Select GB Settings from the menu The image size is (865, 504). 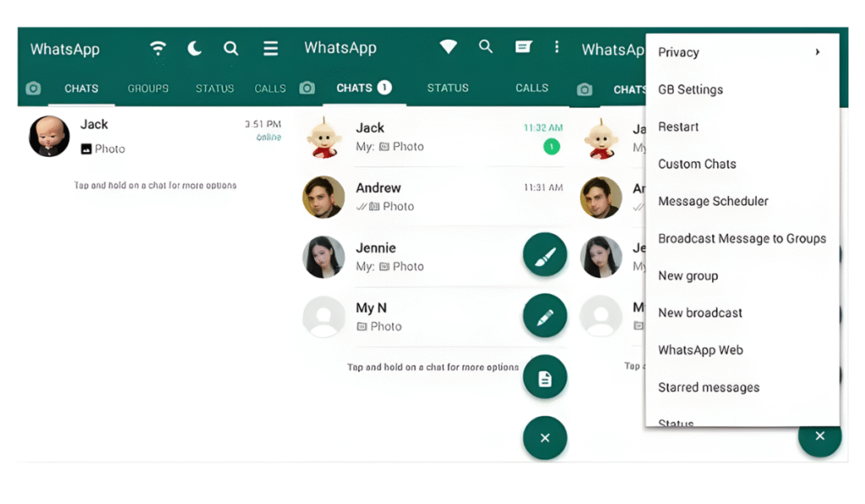(690, 89)
